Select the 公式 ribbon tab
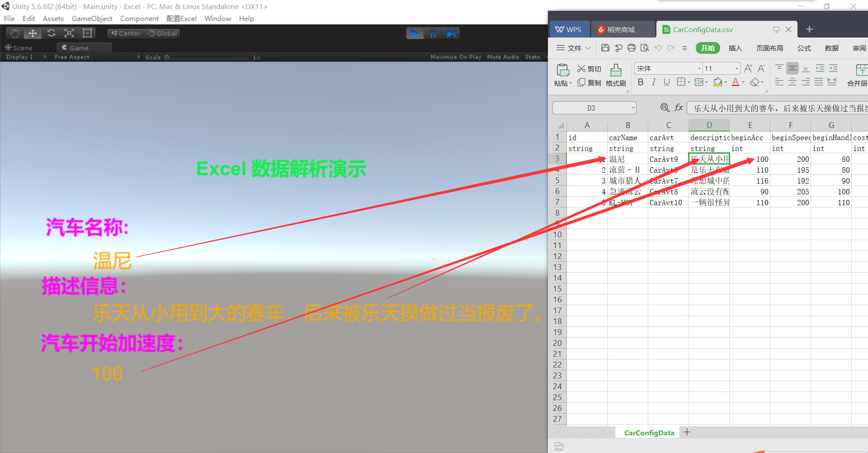 coord(804,48)
